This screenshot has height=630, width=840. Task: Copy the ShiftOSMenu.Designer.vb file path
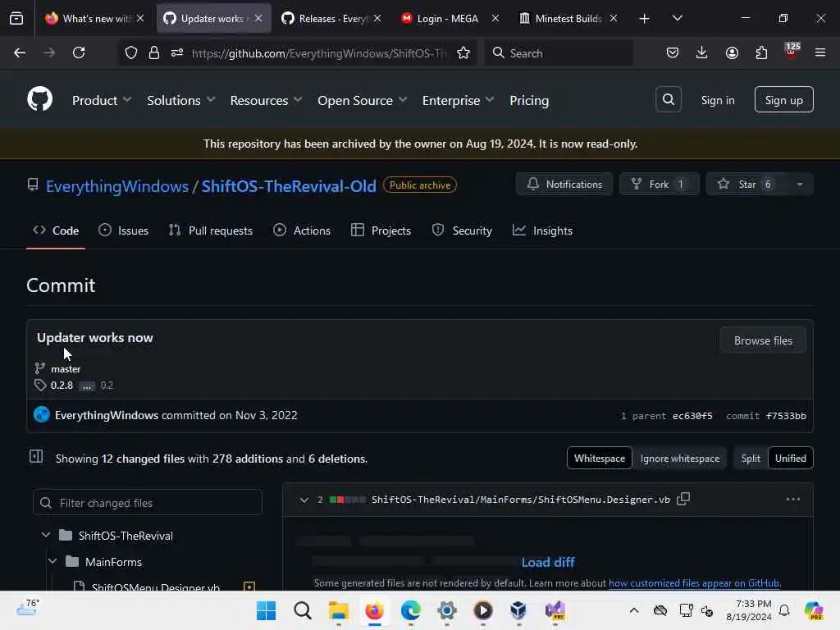pos(683,499)
